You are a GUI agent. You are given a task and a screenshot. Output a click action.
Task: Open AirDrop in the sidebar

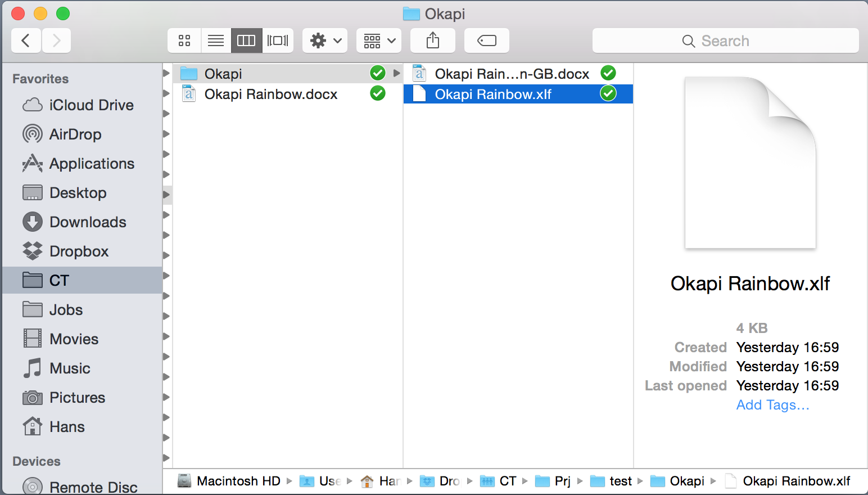click(75, 134)
